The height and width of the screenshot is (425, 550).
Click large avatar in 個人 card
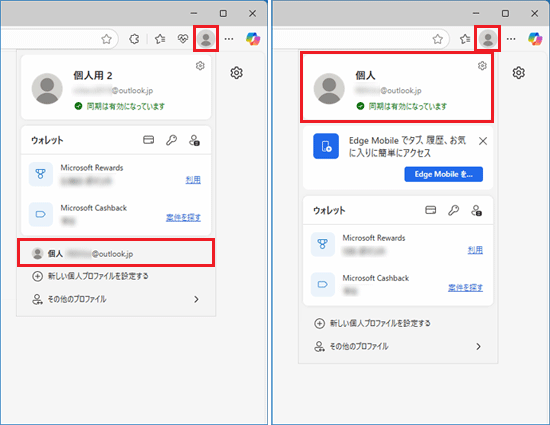(329, 88)
